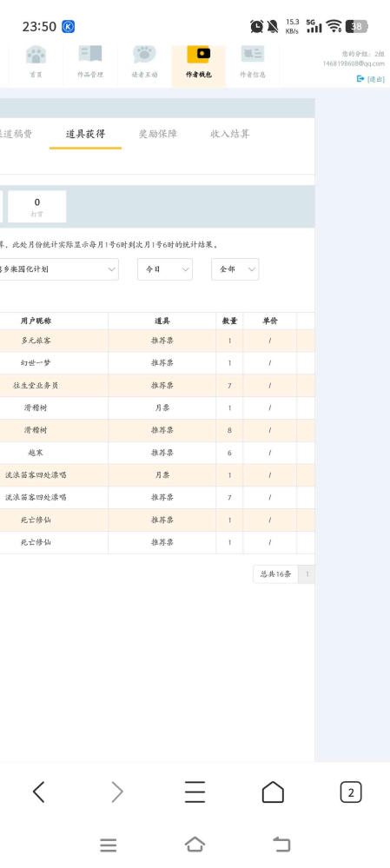Open the browser tabs switcher showing 2

351,792
